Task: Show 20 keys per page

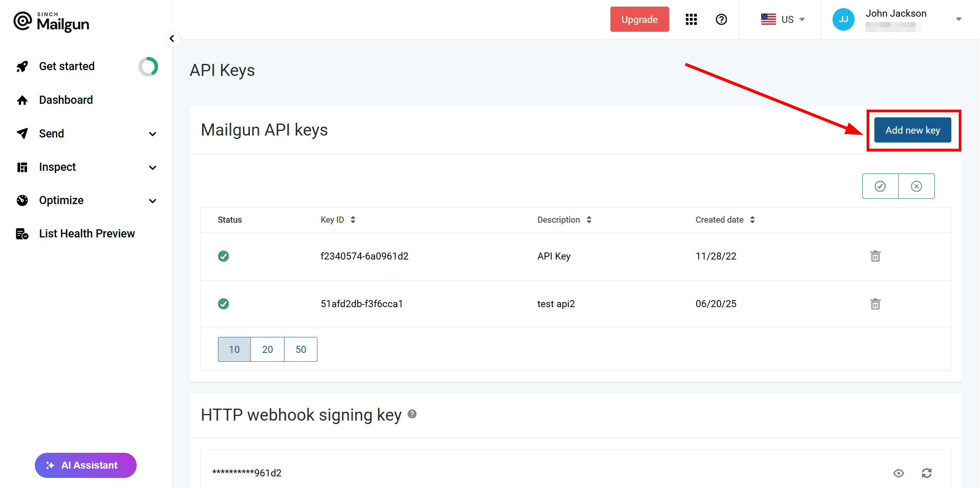Action: [x=267, y=349]
